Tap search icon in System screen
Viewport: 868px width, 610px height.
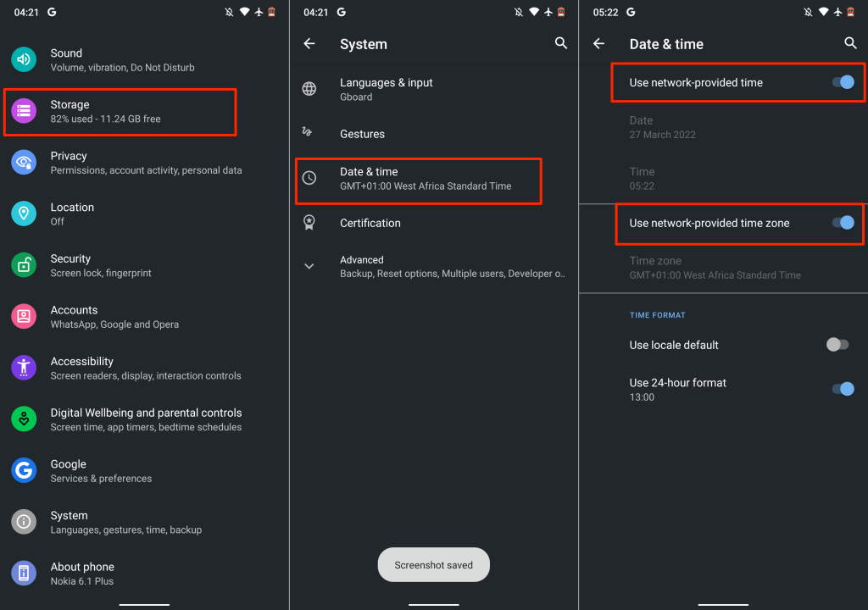561,43
